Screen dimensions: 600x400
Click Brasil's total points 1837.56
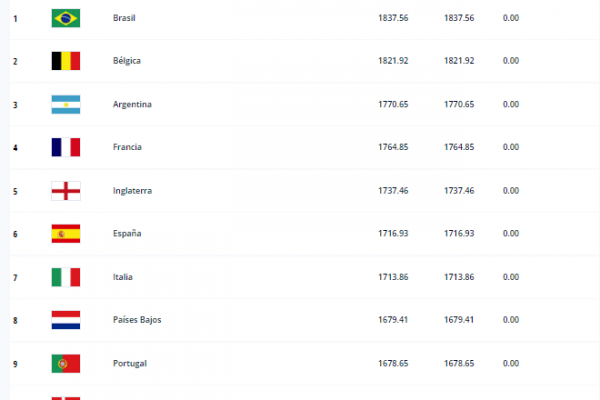click(393, 18)
